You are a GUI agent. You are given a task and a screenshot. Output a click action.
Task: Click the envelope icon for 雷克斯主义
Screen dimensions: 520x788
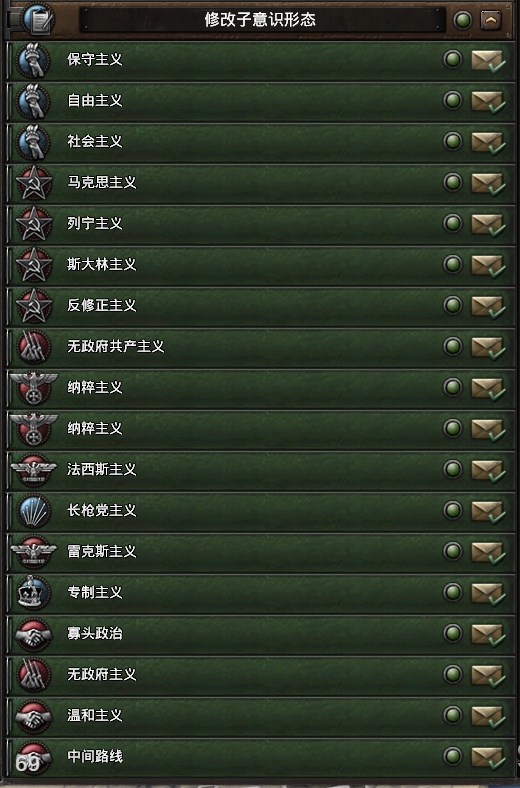[x=488, y=552]
